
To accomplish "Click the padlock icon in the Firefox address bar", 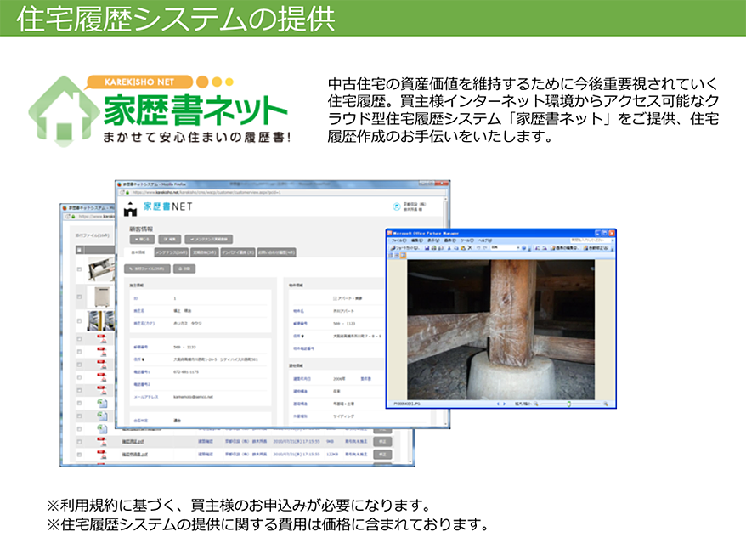I will pyautogui.click(x=126, y=191).
